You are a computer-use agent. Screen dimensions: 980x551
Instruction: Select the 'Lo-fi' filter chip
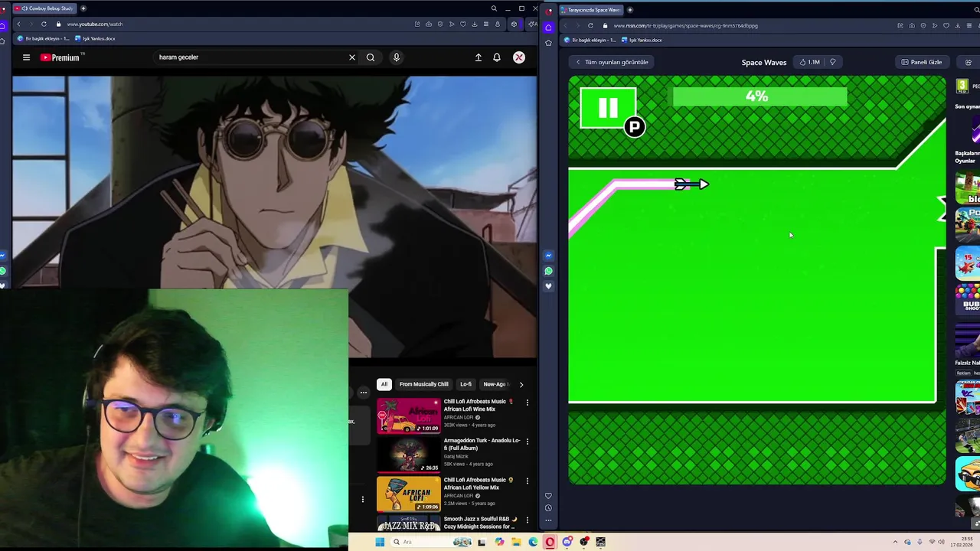tap(465, 384)
